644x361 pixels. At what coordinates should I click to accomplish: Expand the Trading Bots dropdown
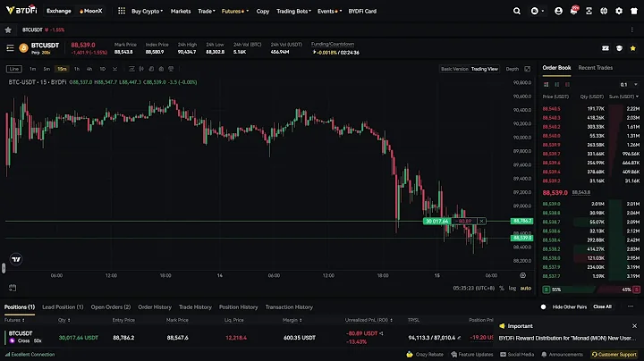[293, 11]
